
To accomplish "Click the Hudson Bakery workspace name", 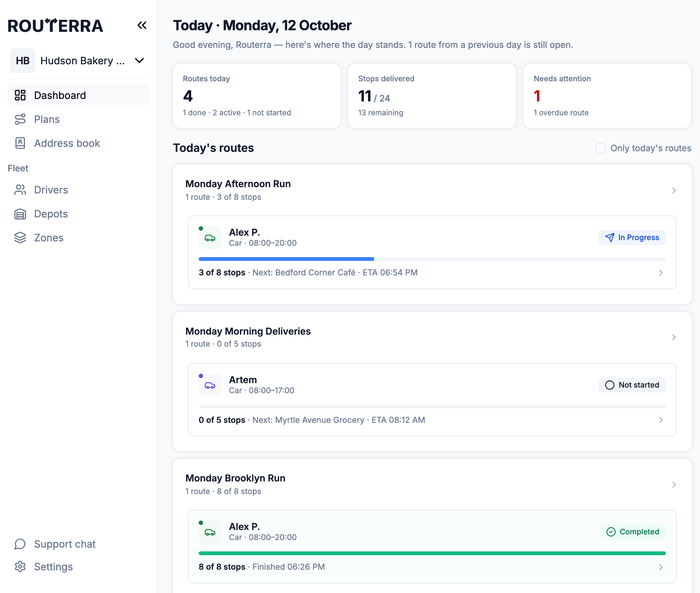I will point(83,61).
